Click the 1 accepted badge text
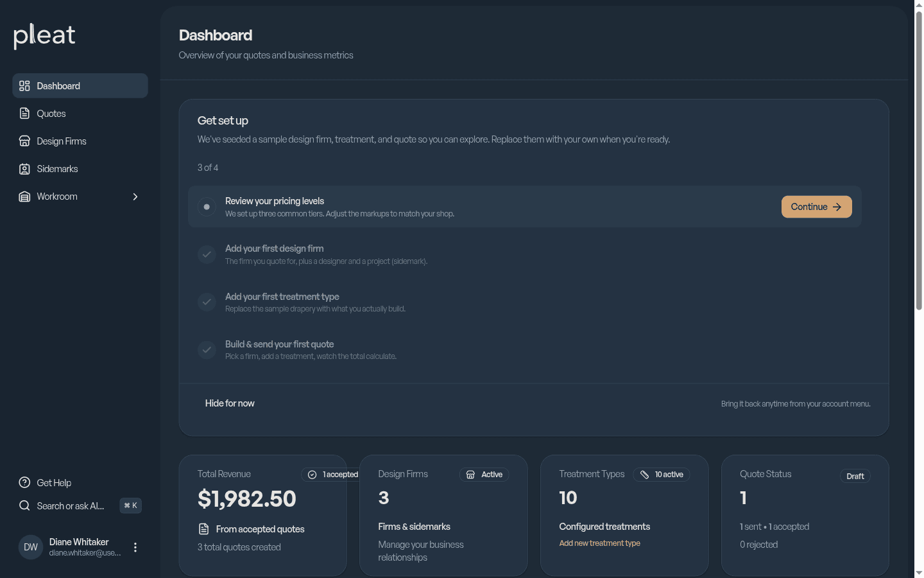 click(x=340, y=475)
